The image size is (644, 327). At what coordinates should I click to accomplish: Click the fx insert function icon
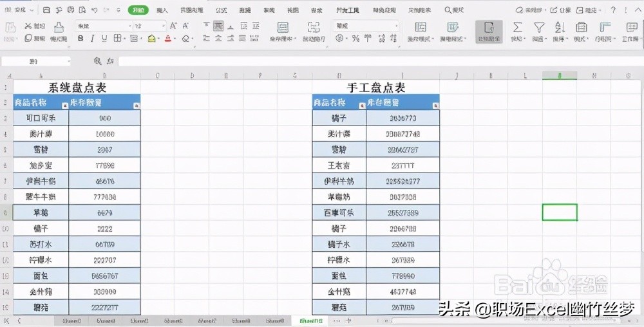click(110, 61)
